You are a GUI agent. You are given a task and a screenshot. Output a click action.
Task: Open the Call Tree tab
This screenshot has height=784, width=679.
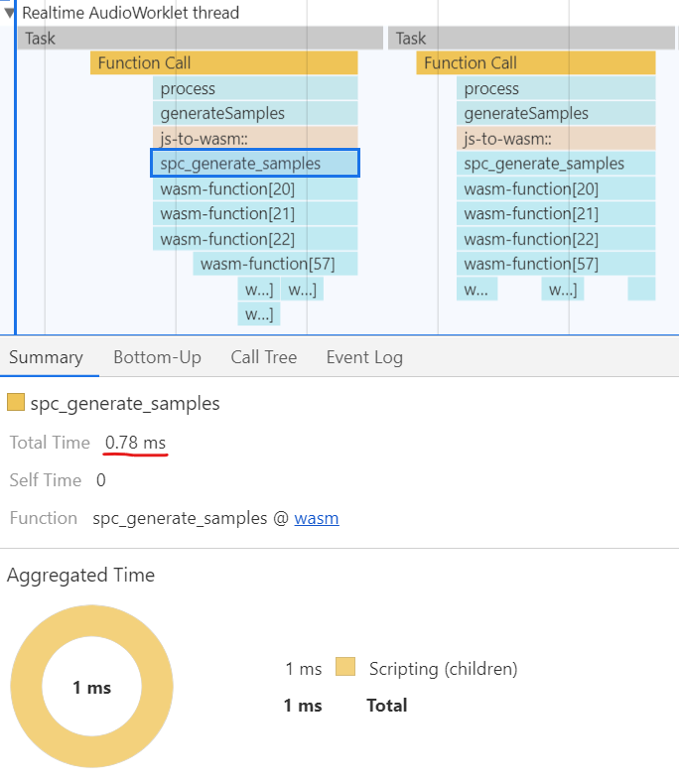263,357
